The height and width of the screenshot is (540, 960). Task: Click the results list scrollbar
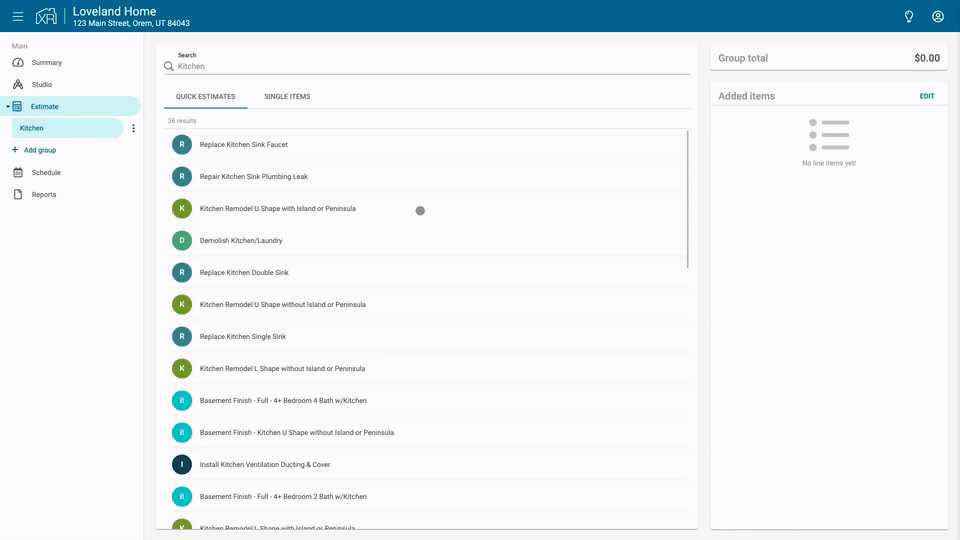tap(688, 200)
